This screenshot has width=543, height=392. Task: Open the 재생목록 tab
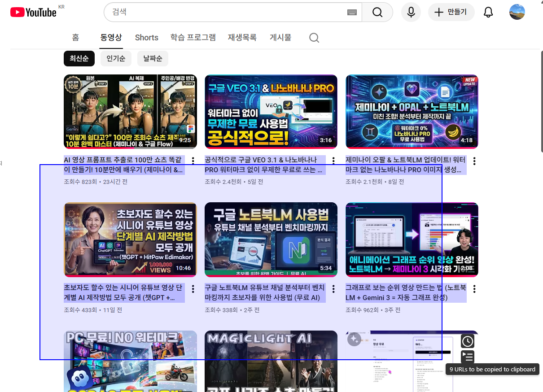coord(242,38)
